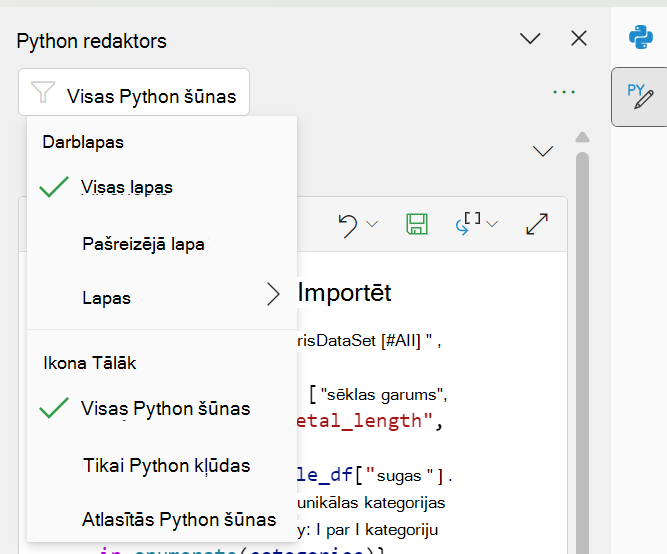Open the Lapas submenu item

point(162,298)
